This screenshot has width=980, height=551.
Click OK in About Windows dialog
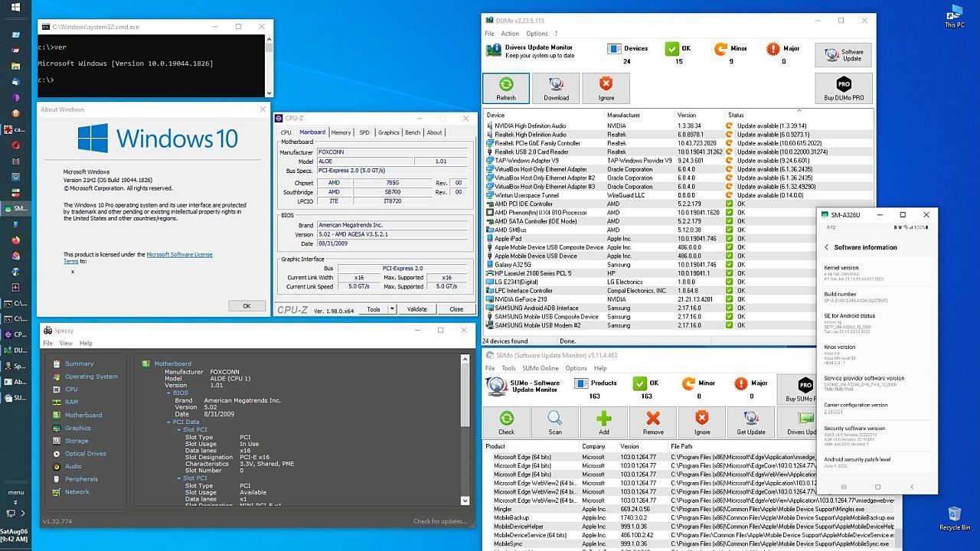(x=247, y=305)
